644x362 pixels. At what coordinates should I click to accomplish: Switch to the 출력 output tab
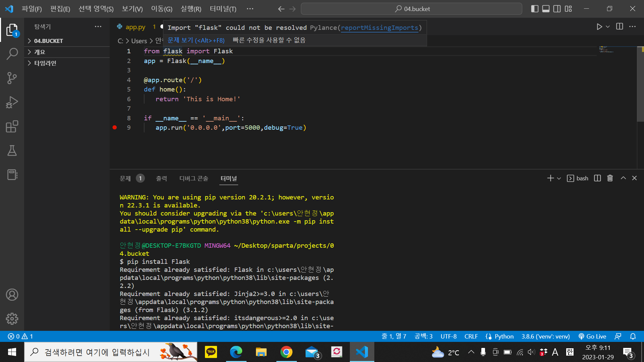161,178
